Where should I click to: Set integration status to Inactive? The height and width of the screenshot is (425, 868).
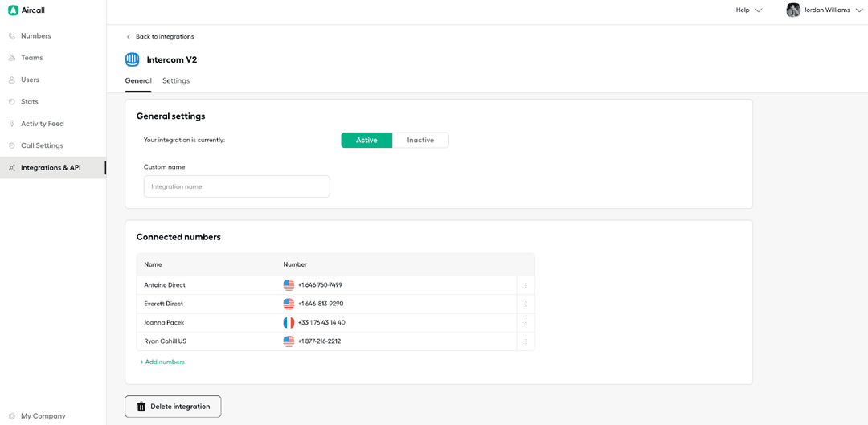(420, 141)
